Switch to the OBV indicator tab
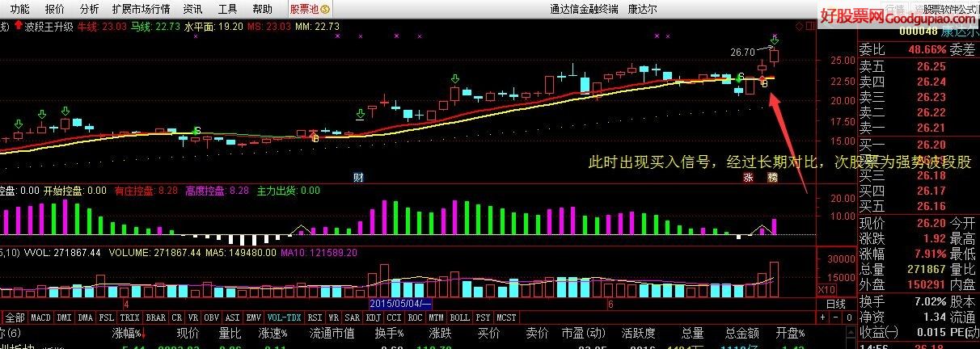The height and width of the screenshot is (349, 980). pyautogui.click(x=212, y=317)
